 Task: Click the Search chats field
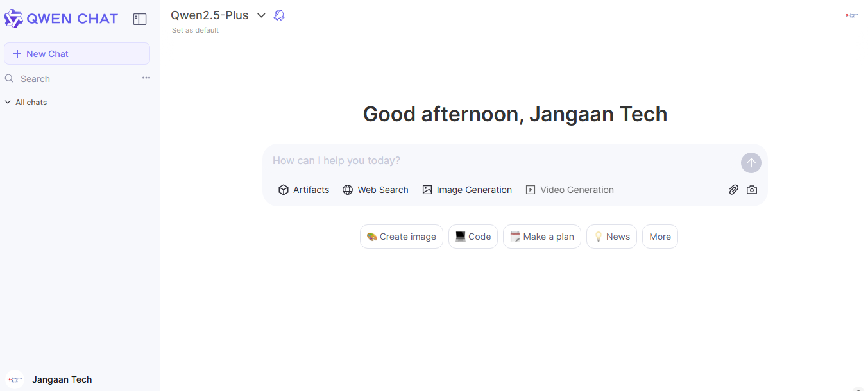coord(77,79)
